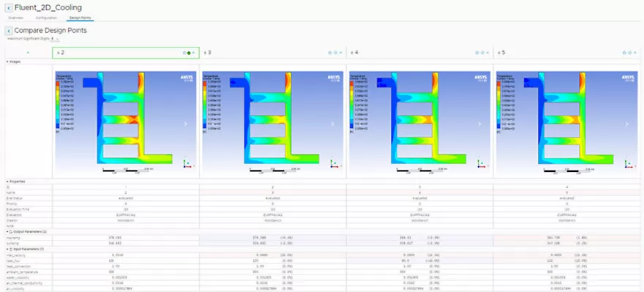Click the star icon on design point 2
Screen dimensions: 644x292
point(184,53)
